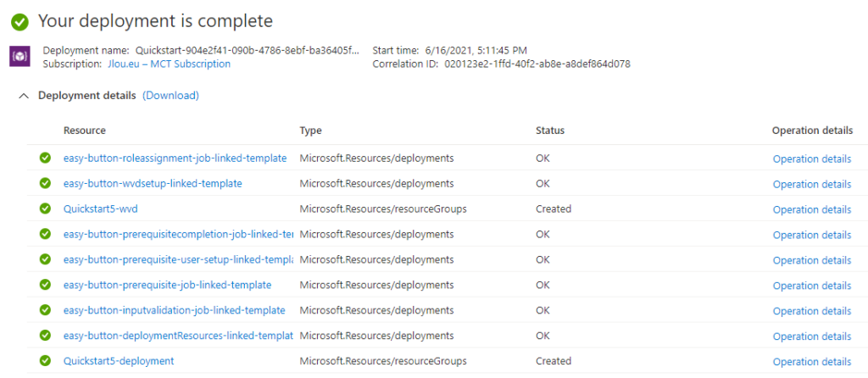Click the Status column header
The width and height of the screenshot is (868, 378).
point(550,131)
